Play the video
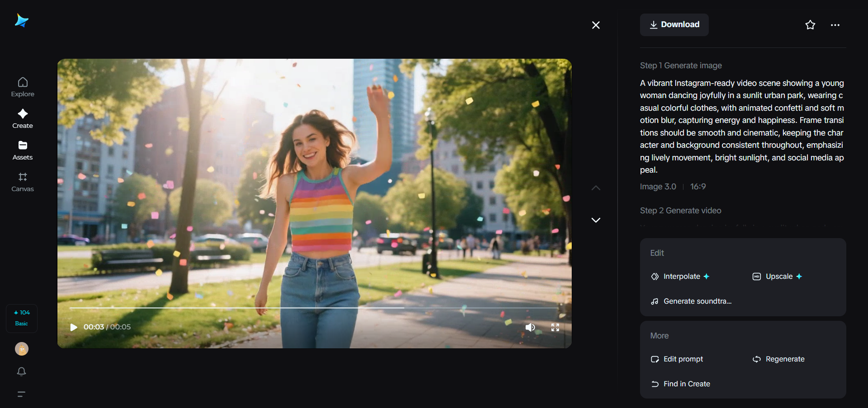Viewport: 868px width, 408px height. pos(73,327)
